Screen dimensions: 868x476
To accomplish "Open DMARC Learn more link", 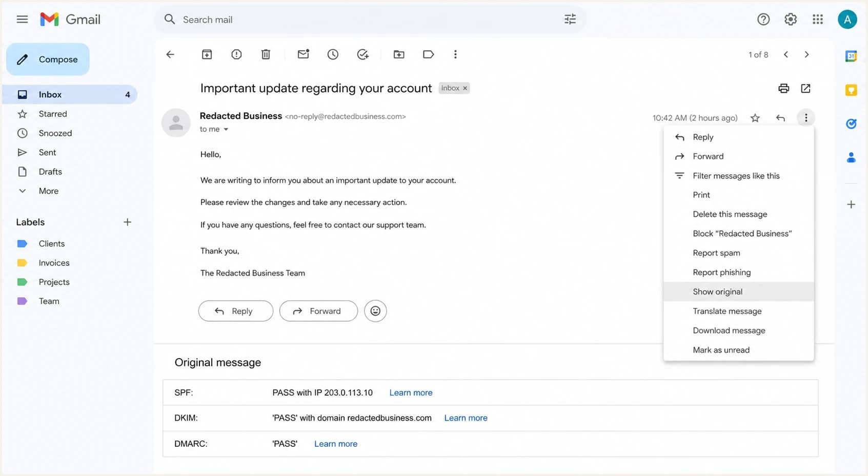I will 336,444.
